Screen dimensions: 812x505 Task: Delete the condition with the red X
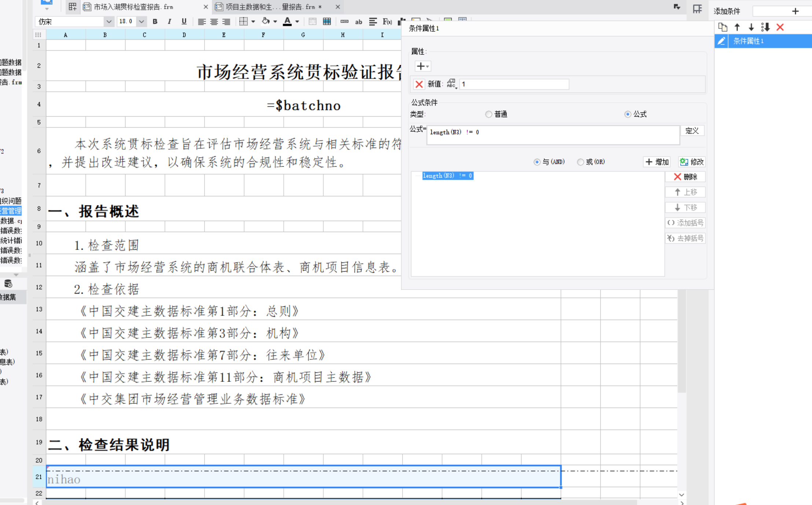coord(780,27)
